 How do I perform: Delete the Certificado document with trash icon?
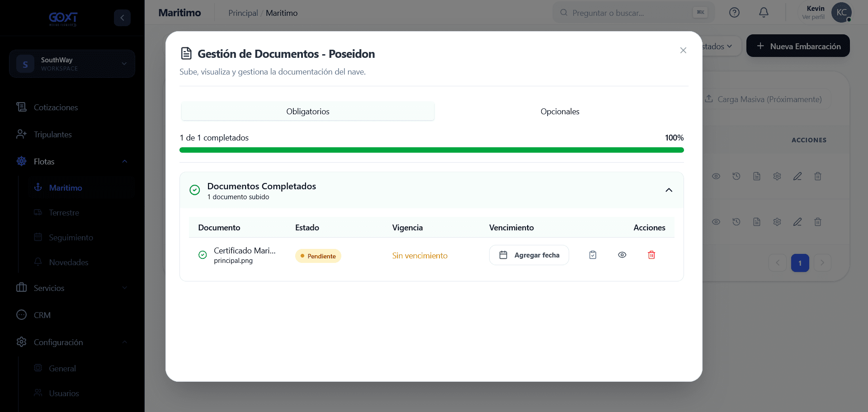(651, 255)
